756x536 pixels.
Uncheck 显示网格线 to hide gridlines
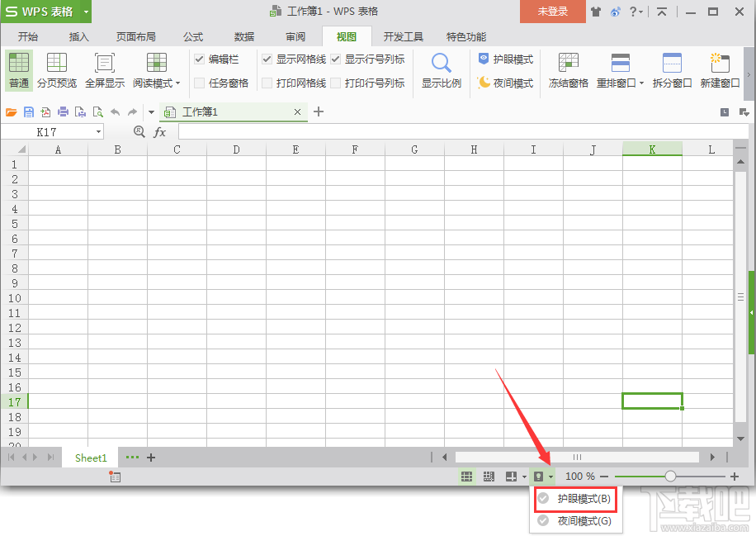tap(267, 59)
